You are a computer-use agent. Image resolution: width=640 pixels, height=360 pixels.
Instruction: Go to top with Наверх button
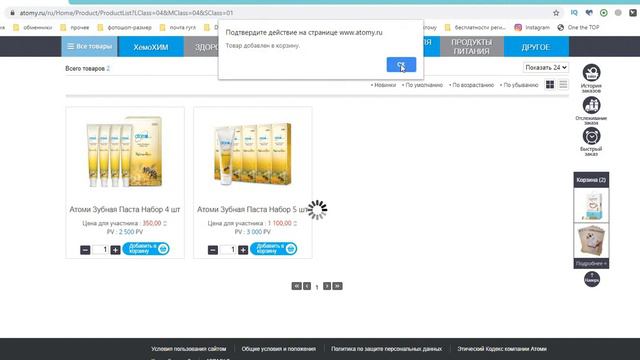[592, 279]
